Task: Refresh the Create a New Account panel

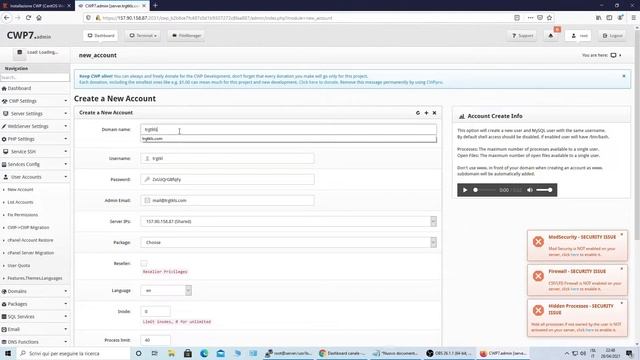Action: tap(418, 113)
